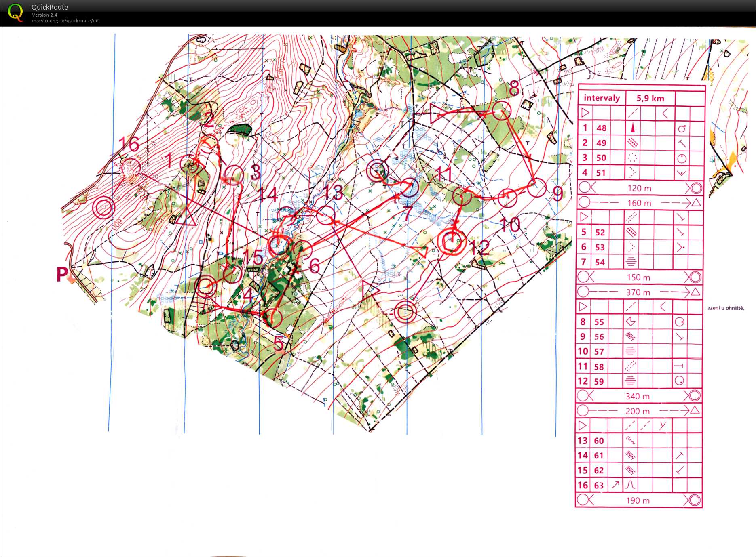Click the '5,9 km' course length cell
The width and height of the screenshot is (756, 557).
[650, 98]
